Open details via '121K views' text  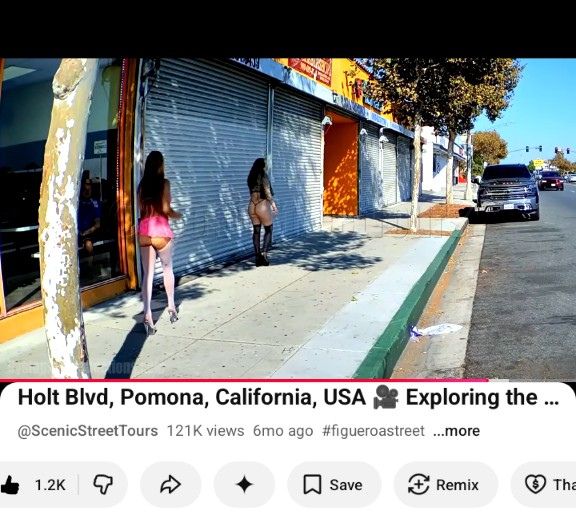point(205,431)
